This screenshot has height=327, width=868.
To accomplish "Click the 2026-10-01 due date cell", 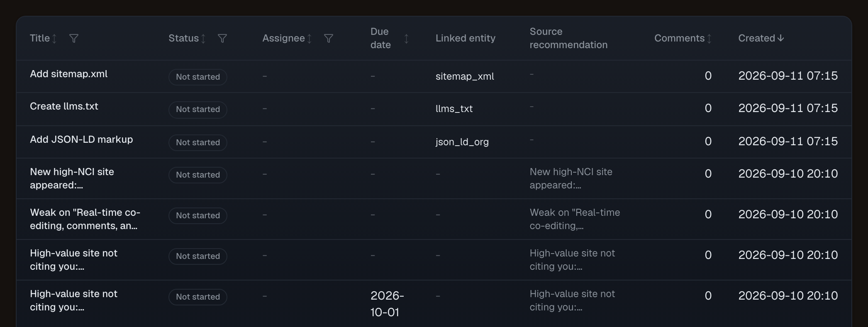I will click(387, 304).
